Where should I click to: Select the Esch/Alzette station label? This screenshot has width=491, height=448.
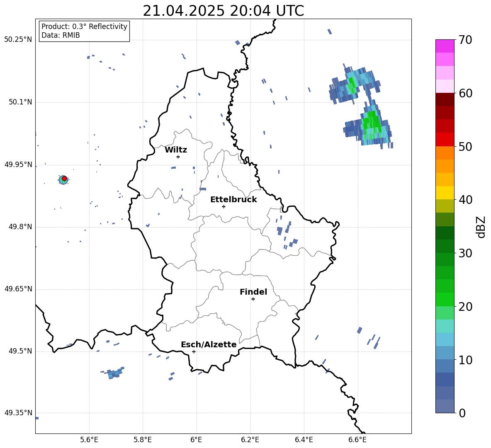point(209,344)
